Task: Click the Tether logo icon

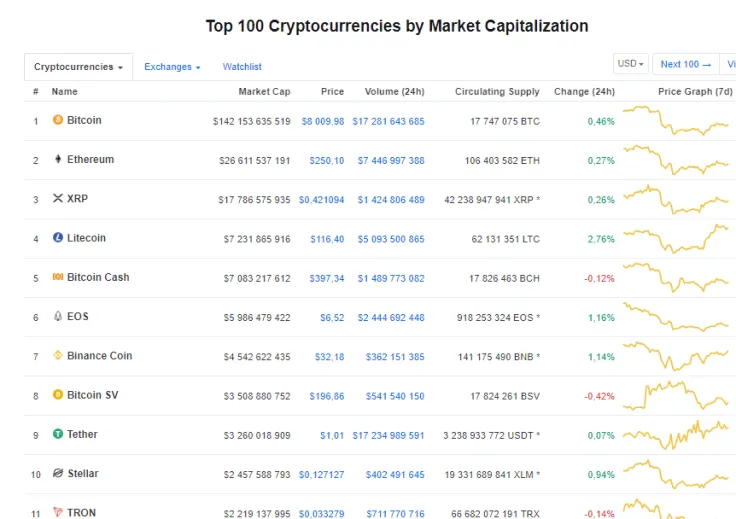Action: tap(58, 434)
